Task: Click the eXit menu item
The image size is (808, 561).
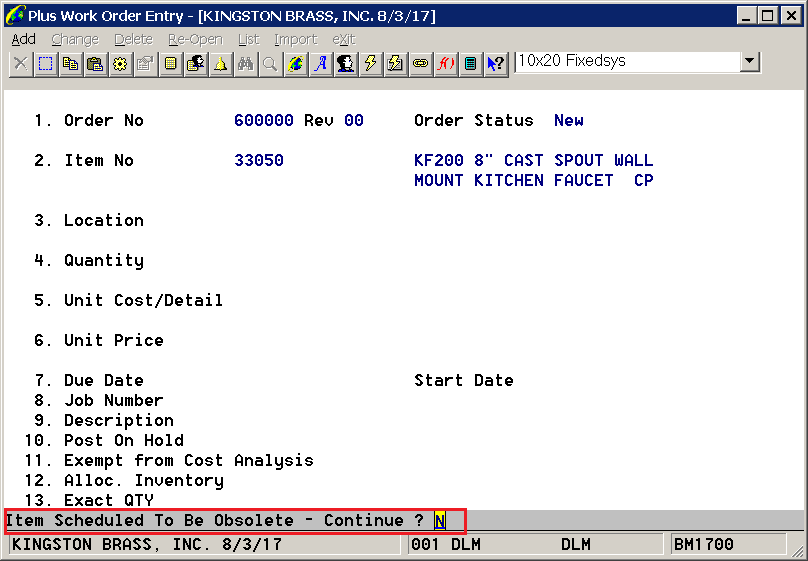Action: point(344,39)
